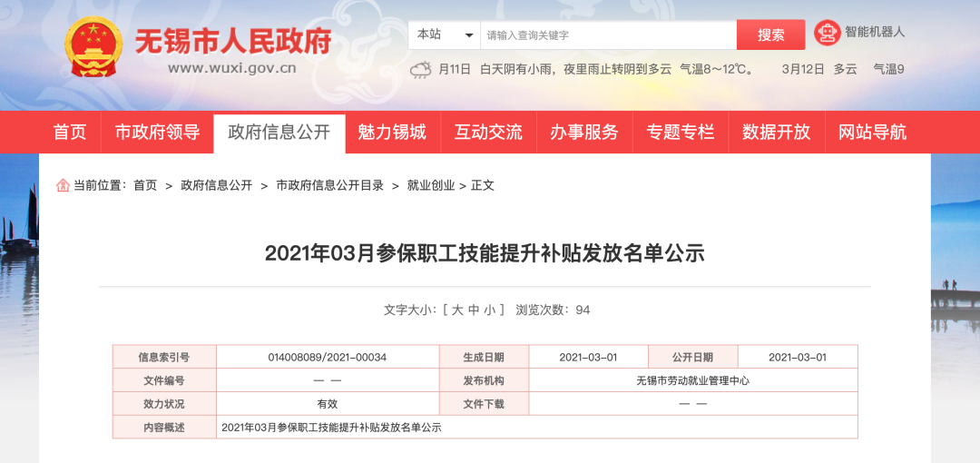Click the index number 014008089/2021-00034
The image size is (980, 463).
328,358
